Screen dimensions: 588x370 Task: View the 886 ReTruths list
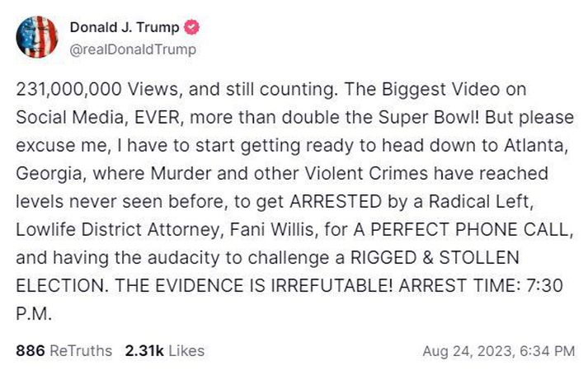tap(64, 351)
